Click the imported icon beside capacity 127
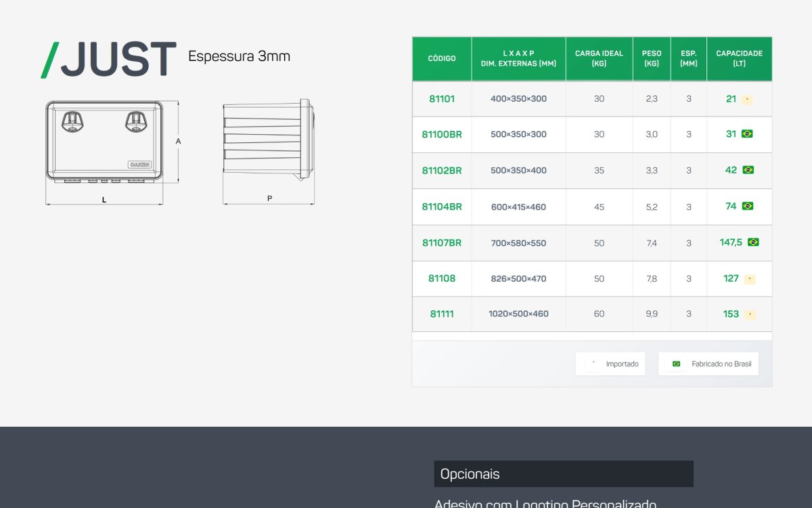Viewport: 812px width, 508px height. 750,279
